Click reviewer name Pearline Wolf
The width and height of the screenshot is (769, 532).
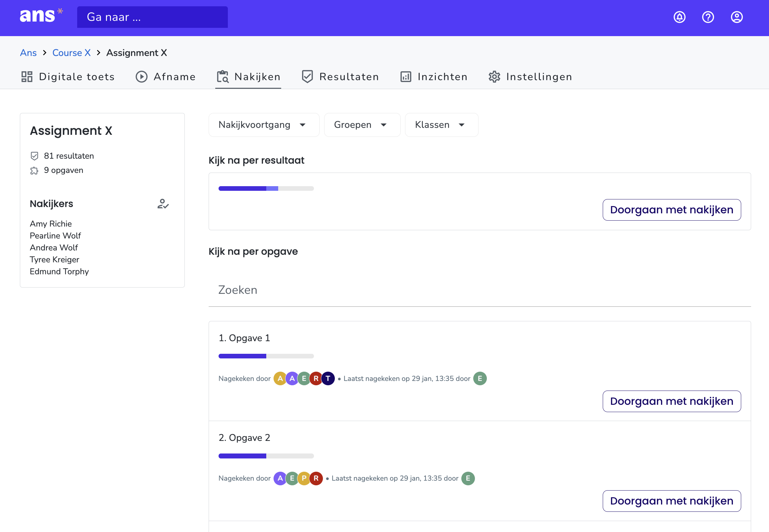coord(55,236)
